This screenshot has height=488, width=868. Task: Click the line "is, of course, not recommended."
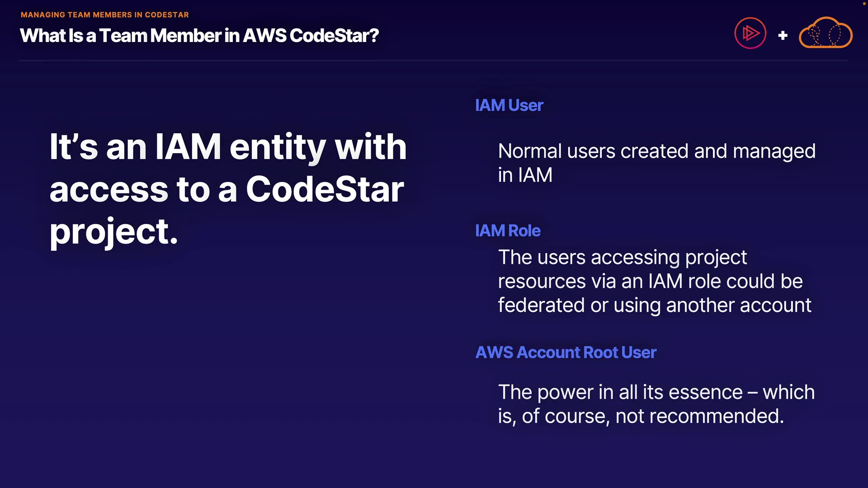coord(641,416)
